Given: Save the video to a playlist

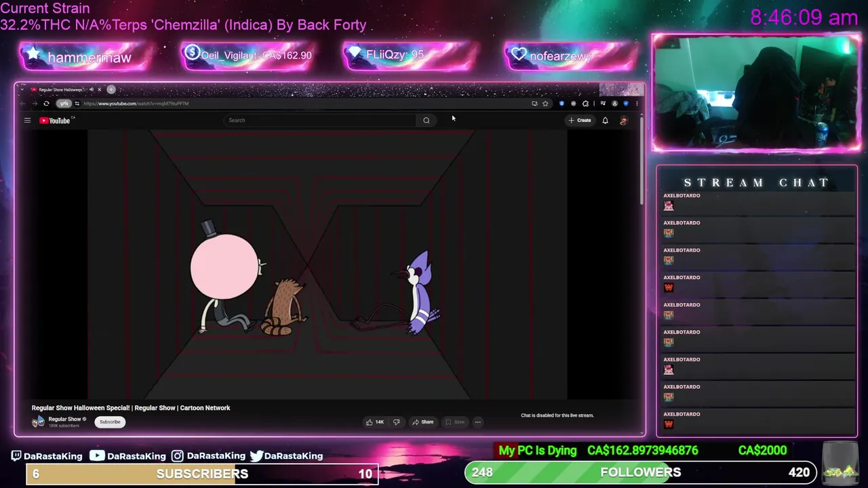Looking at the screenshot, I should pyautogui.click(x=454, y=422).
